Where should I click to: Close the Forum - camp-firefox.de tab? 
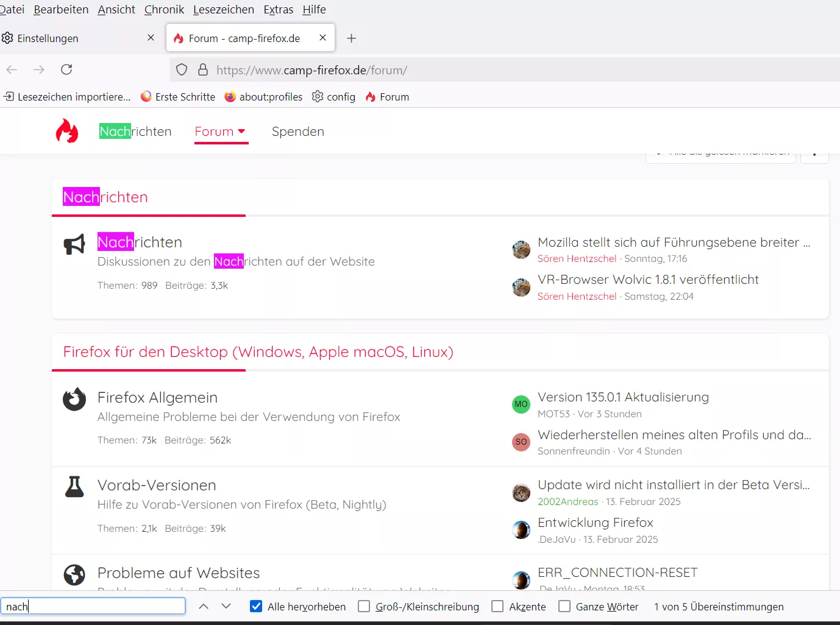point(322,38)
